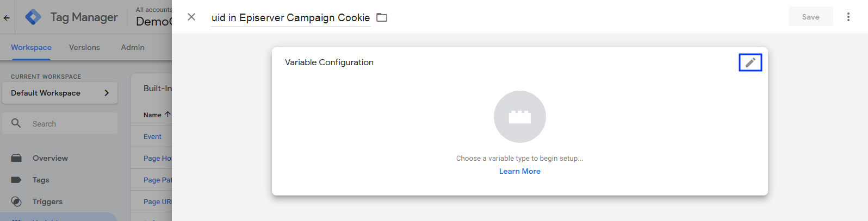Click the pencil edit icon in Variable Configuration
868x221 pixels.
pyautogui.click(x=750, y=62)
